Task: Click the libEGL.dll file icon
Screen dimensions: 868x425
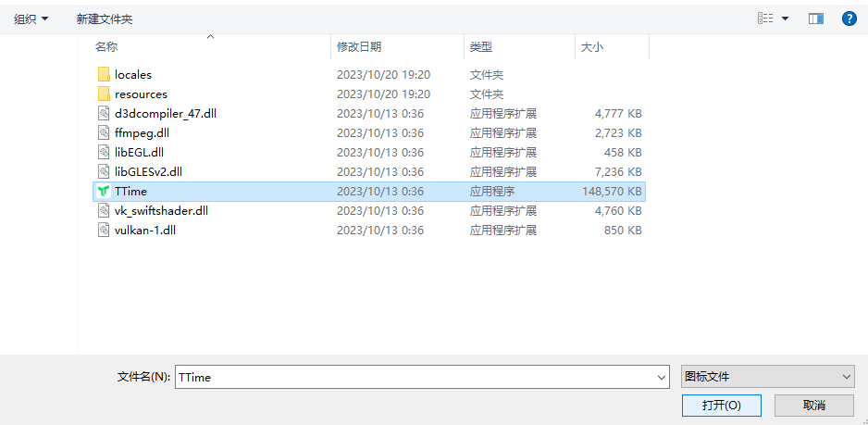Action: pyautogui.click(x=104, y=153)
